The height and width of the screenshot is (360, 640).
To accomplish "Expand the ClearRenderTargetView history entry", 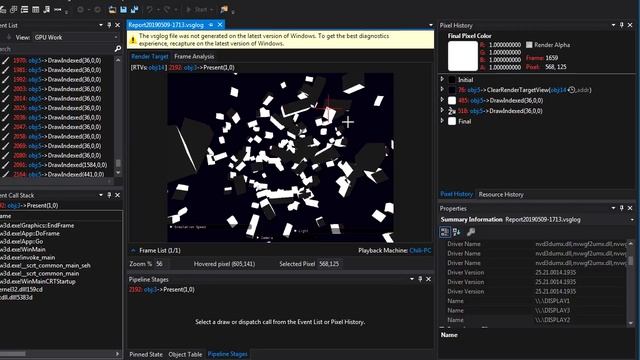I will click(x=442, y=89).
